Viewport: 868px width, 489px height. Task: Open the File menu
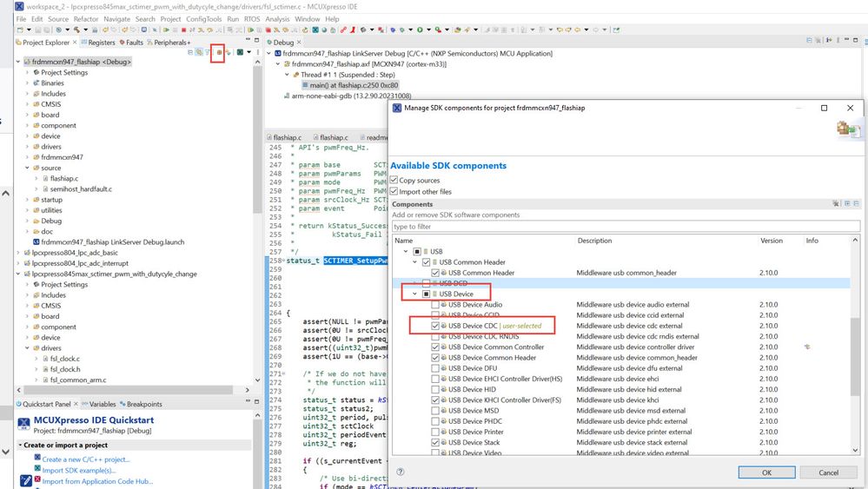tap(21, 19)
